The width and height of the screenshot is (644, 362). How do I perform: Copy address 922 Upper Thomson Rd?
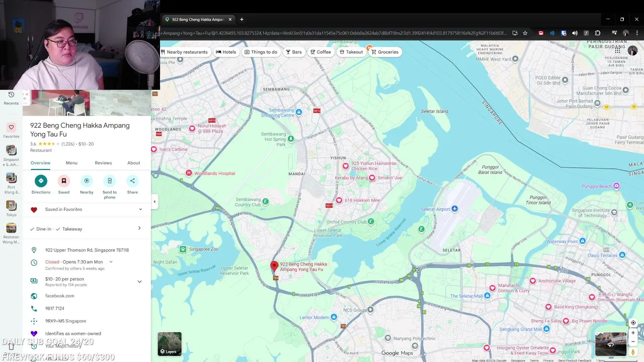87,250
